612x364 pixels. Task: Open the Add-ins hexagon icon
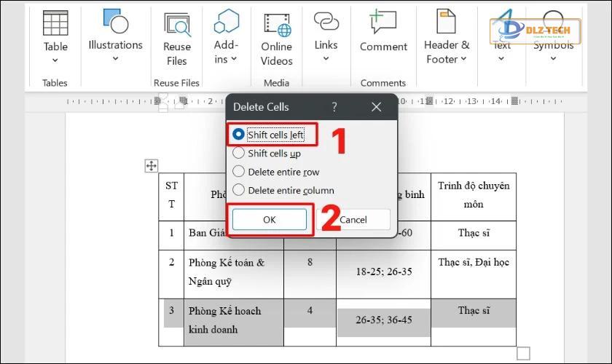(226, 21)
